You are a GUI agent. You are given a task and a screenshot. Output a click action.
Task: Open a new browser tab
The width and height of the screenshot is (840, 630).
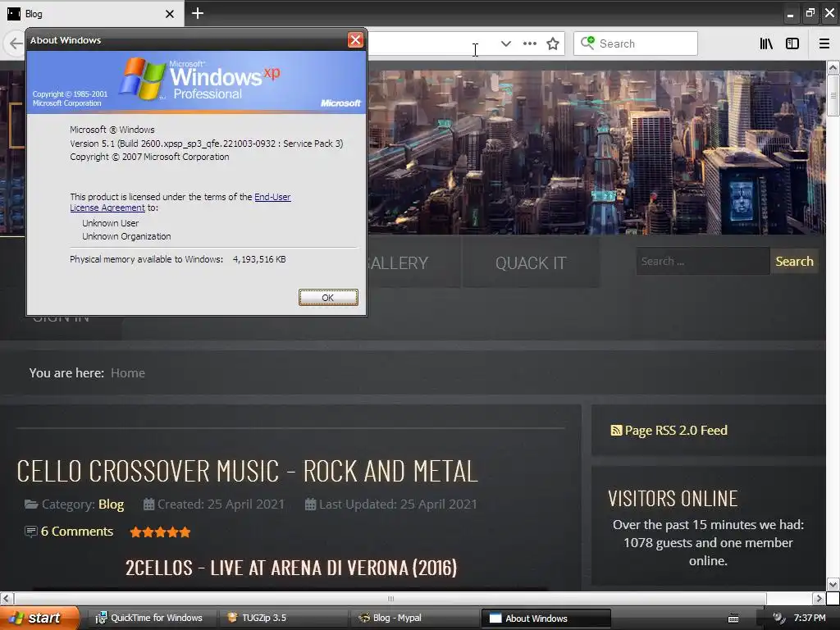198,13
